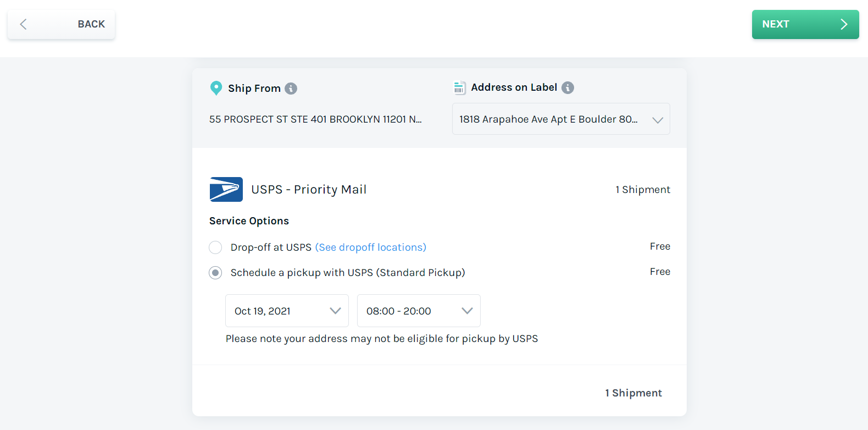
Task: Click the See dropoff locations link
Action: coord(371,247)
